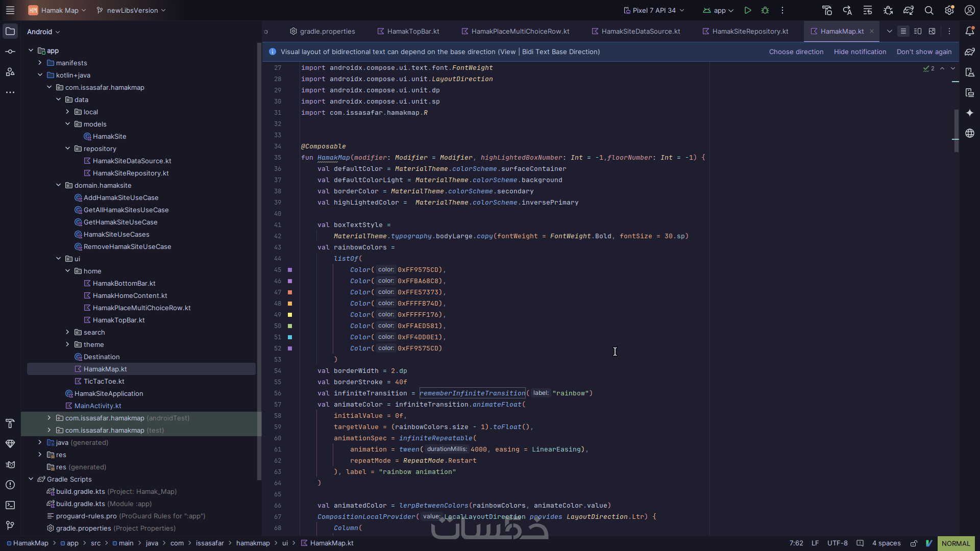980x551 pixels.
Task: Open the newLibsVersion branch dropdown
Action: point(131,10)
